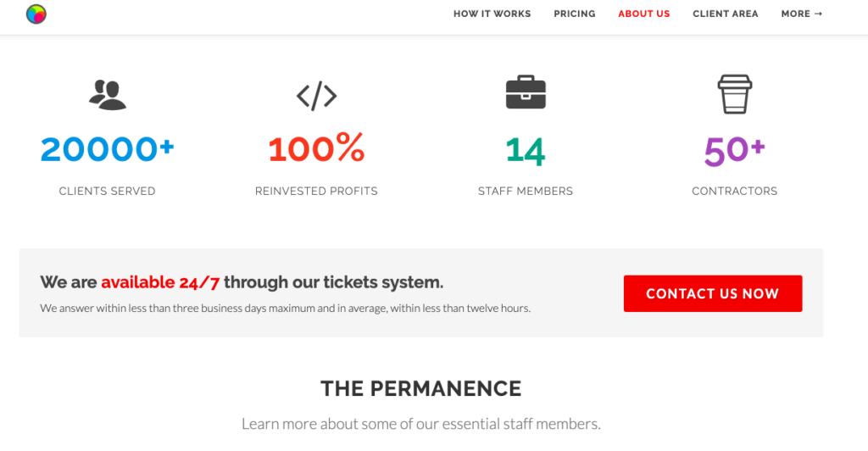Click the 20000+ clients number
The height and width of the screenshot is (451, 868).
tap(108, 149)
